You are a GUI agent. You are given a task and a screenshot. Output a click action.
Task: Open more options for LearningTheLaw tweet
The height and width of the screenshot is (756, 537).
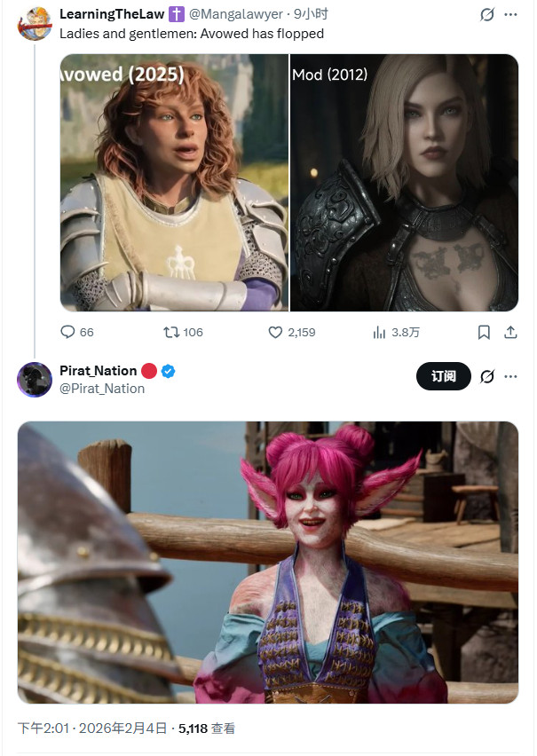point(510,15)
